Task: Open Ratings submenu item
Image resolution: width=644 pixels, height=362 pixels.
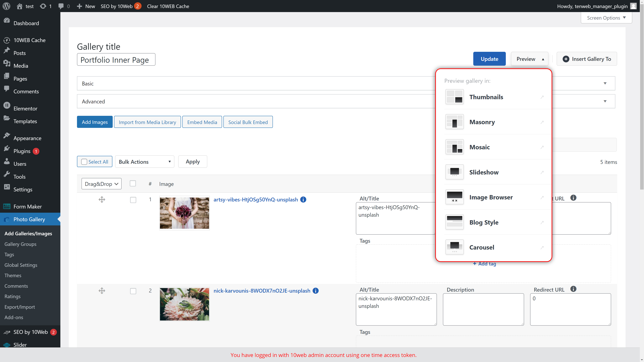Action: click(x=13, y=296)
